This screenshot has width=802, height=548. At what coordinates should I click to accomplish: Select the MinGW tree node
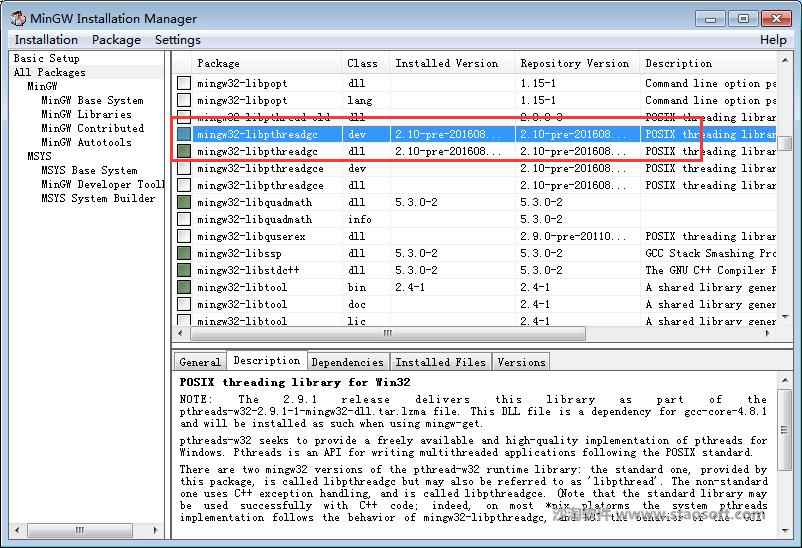(42, 86)
